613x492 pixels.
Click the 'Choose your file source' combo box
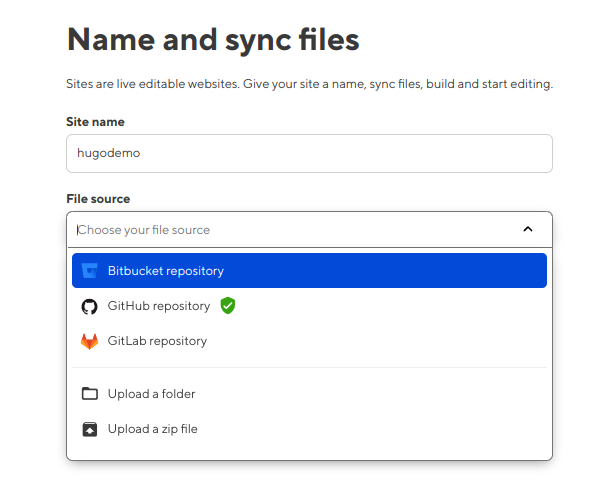[x=290, y=230]
